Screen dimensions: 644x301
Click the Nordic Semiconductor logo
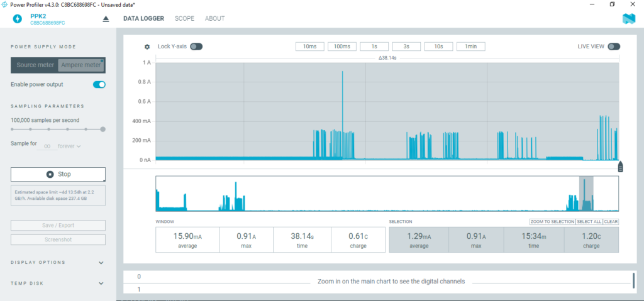[x=629, y=19]
